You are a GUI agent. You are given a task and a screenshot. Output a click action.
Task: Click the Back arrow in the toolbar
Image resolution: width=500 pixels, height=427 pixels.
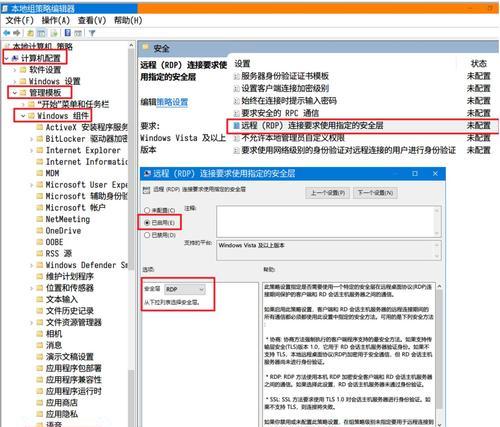[x=6, y=33]
